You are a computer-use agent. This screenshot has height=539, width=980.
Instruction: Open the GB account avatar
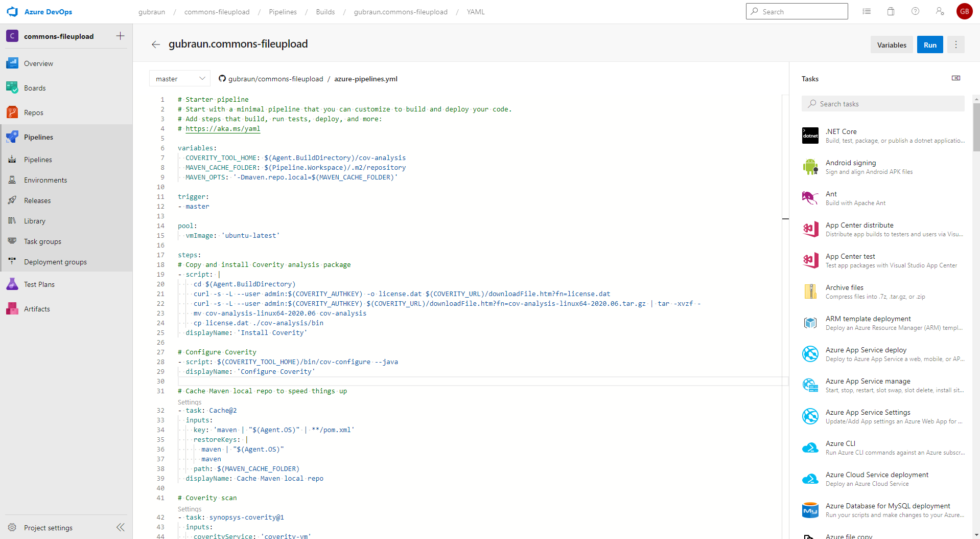[964, 11]
